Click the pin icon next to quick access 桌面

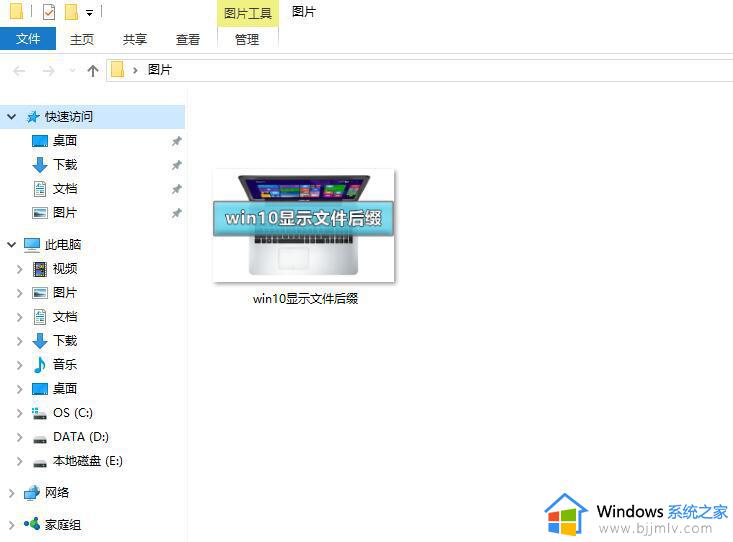point(177,141)
